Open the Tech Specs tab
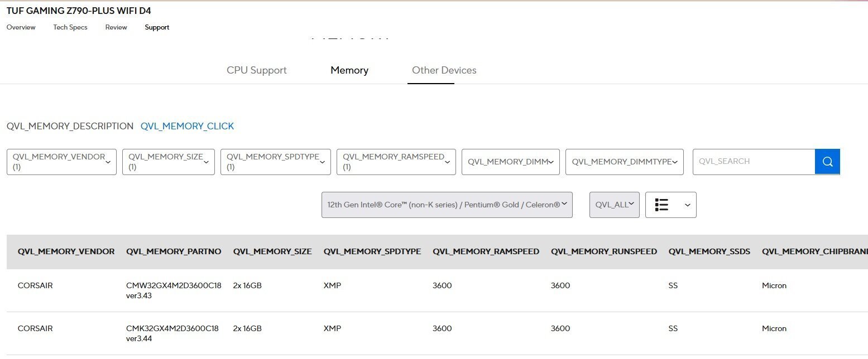 tap(70, 27)
